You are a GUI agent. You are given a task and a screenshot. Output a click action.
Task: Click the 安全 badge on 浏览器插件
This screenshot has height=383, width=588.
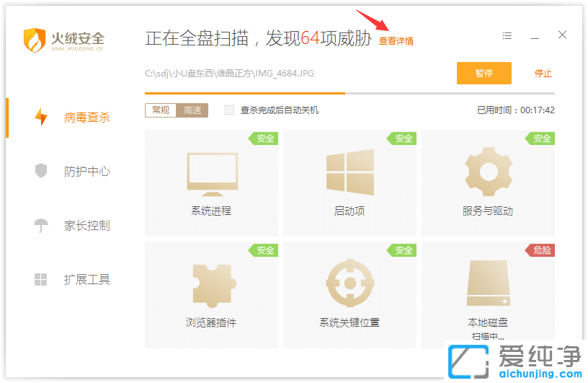tap(263, 250)
